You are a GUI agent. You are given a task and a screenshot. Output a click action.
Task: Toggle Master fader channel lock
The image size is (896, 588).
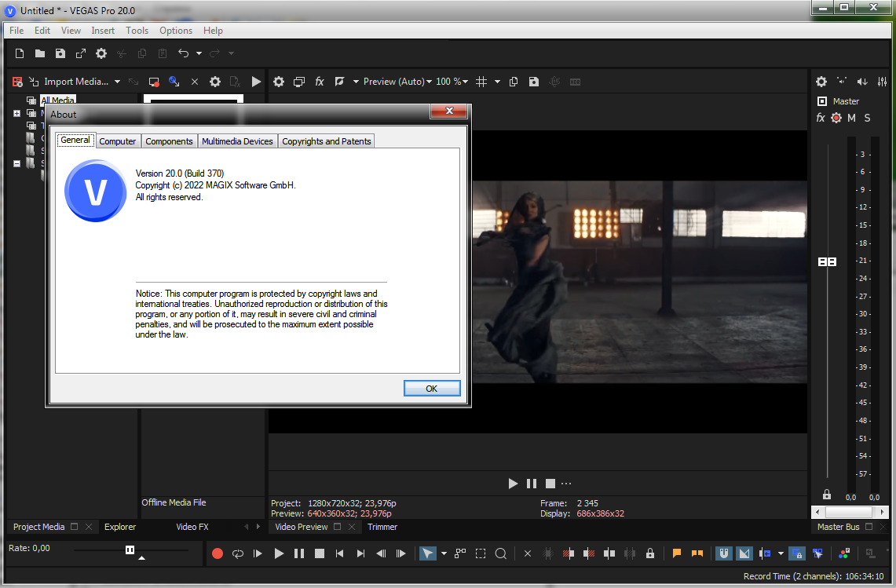pyautogui.click(x=826, y=495)
